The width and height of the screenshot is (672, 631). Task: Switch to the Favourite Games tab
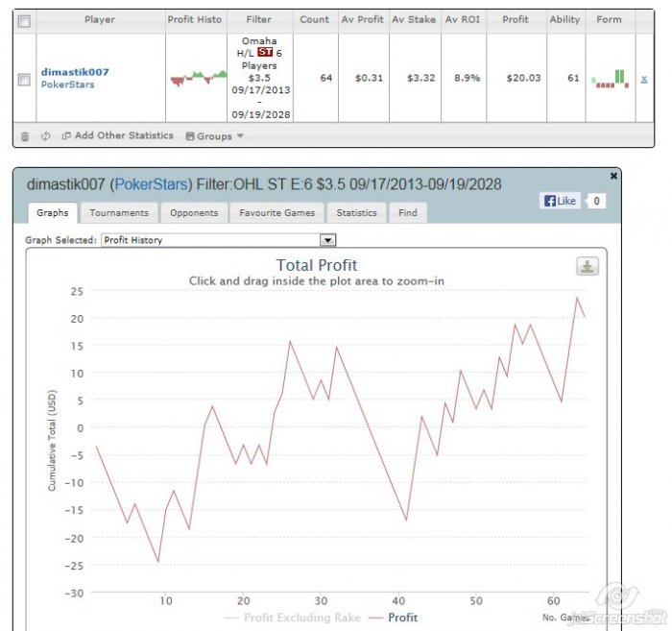pos(277,213)
